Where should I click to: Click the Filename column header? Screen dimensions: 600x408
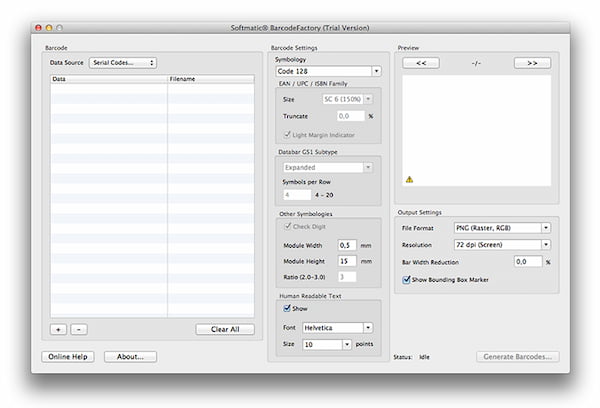point(211,79)
